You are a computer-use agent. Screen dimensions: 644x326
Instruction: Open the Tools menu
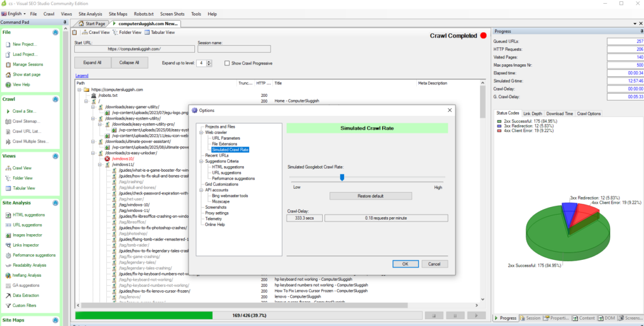(x=196, y=14)
